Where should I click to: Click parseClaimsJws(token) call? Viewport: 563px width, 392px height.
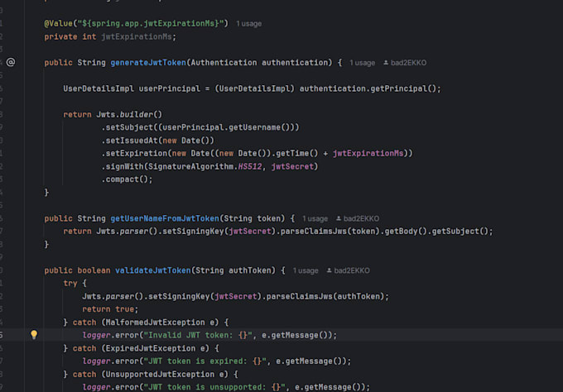tap(330, 232)
